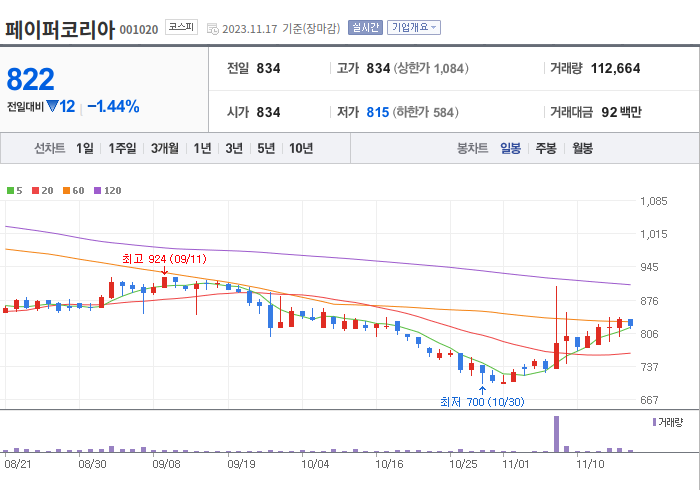Click the 코스피 market badge
This screenshot has width=700, height=490.
(181, 27)
